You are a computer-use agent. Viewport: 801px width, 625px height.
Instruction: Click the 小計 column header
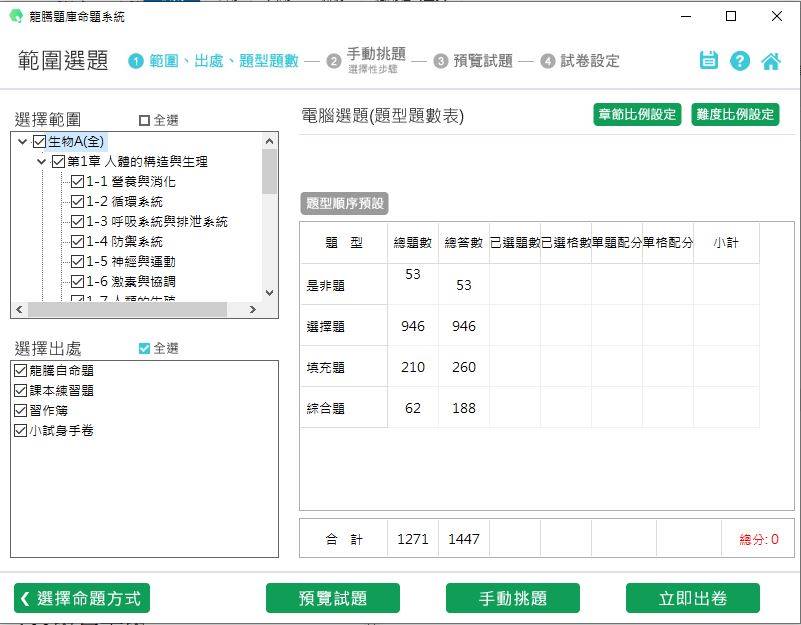point(726,243)
